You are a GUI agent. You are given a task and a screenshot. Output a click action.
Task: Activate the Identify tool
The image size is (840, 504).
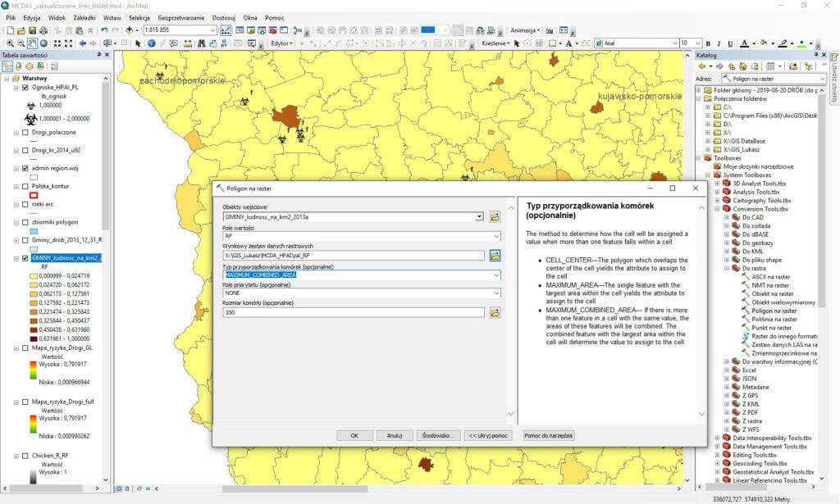tap(151, 43)
